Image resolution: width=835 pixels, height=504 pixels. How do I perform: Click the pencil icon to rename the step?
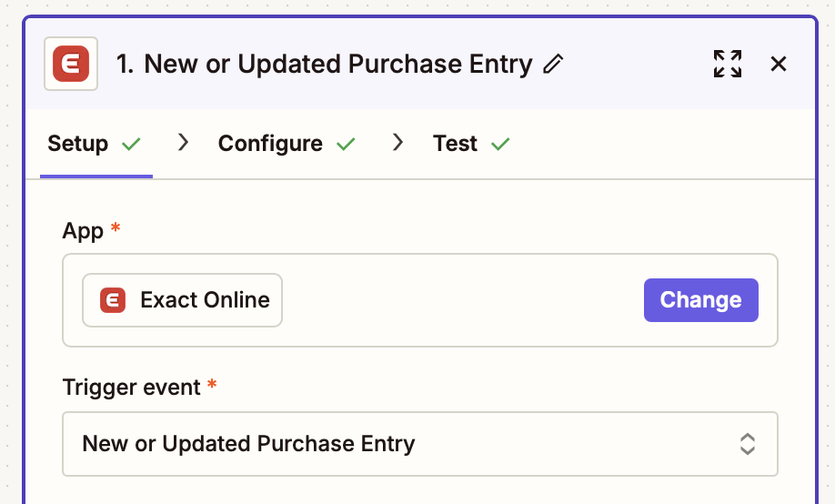553,64
